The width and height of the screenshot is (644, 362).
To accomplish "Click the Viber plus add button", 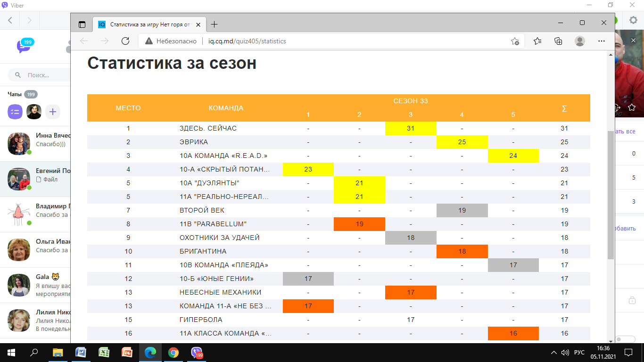I will [x=53, y=112].
